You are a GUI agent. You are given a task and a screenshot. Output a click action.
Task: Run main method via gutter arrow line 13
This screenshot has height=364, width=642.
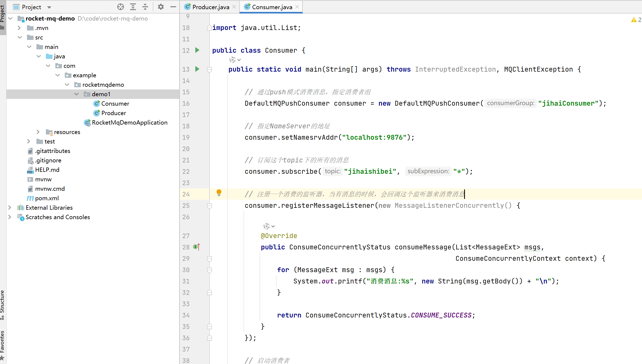tap(197, 69)
